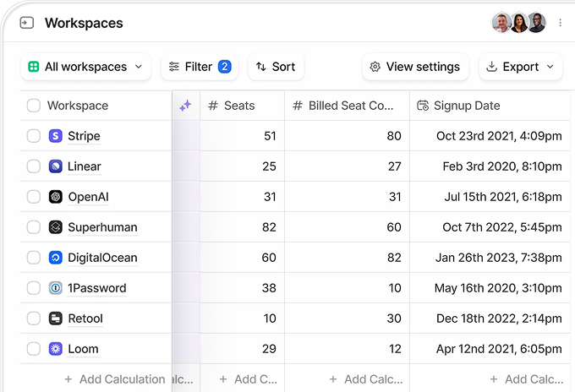Click the Linear workspace logo icon
The height and width of the screenshot is (392, 575).
pyautogui.click(x=56, y=166)
